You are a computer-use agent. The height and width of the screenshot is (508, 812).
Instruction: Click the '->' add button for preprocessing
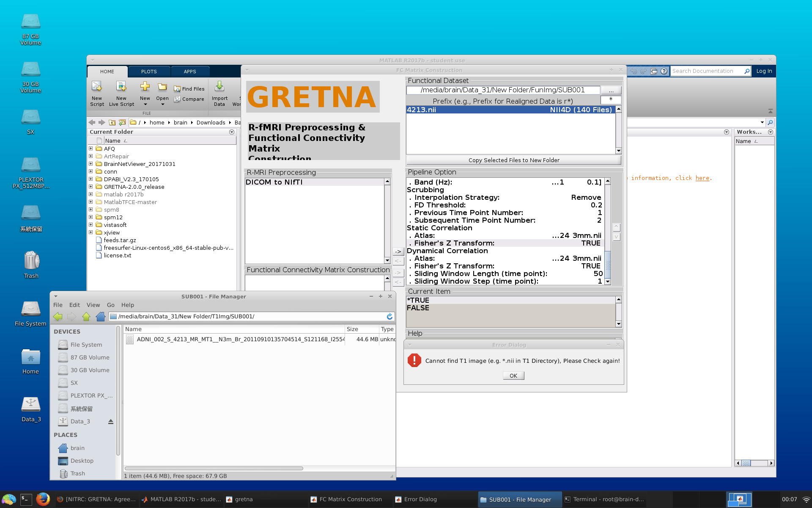398,251
